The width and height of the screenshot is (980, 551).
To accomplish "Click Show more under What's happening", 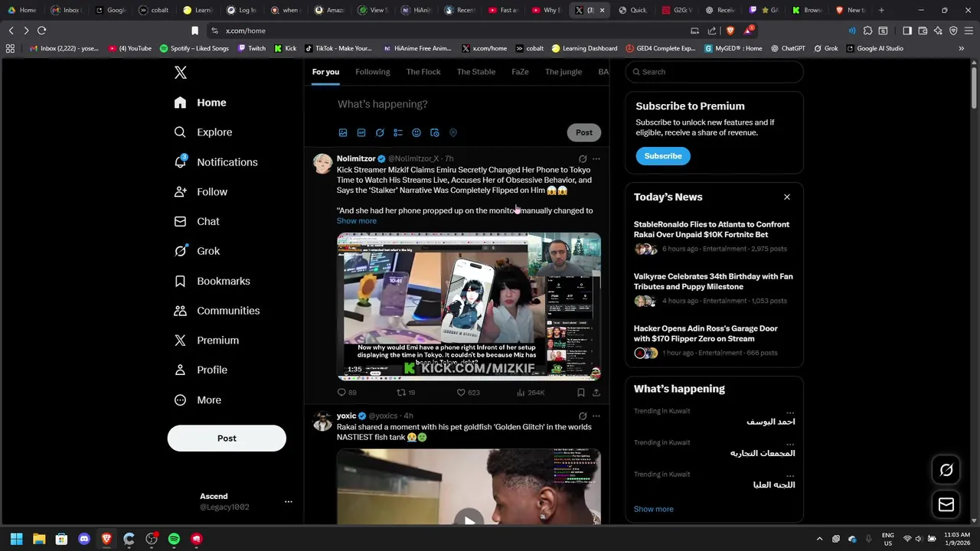I will coord(654,509).
